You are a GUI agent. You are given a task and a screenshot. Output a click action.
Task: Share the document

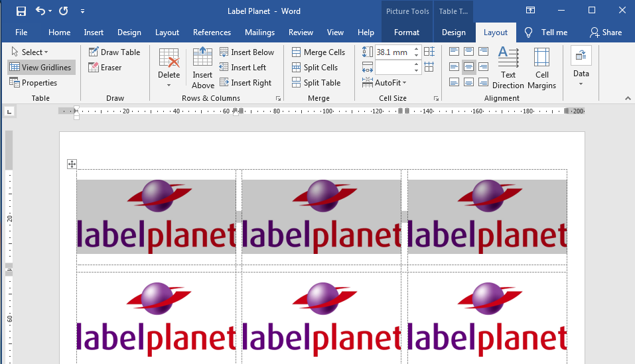click(606, 32)
